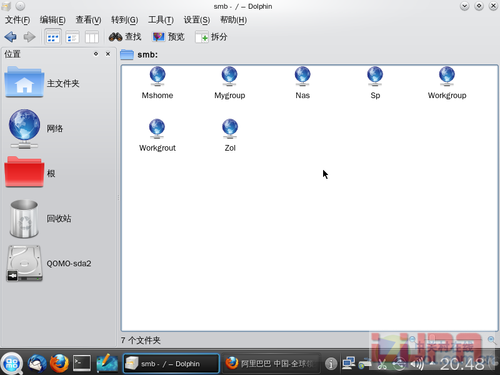Open the 编辑(E) menu
The image size is (500, 375).
(53, 20)
